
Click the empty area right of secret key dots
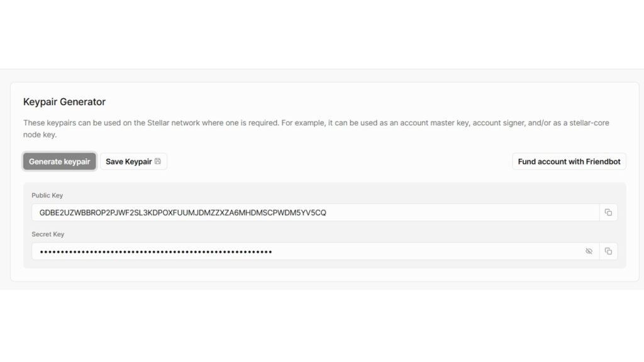pos(427,251)
